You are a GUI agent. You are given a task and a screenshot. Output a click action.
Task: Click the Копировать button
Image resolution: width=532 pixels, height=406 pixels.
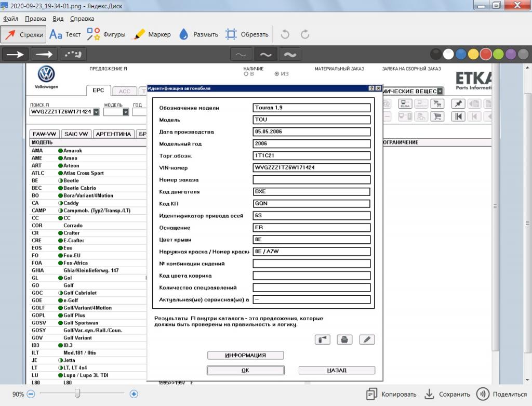(391, 394)
